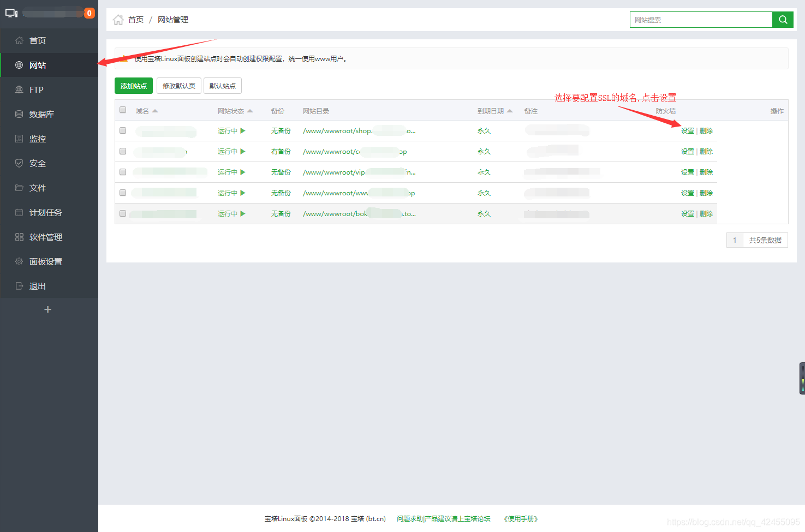Click the breadcrumb home icon
The image size is (805, 532).
click(118, 20)
